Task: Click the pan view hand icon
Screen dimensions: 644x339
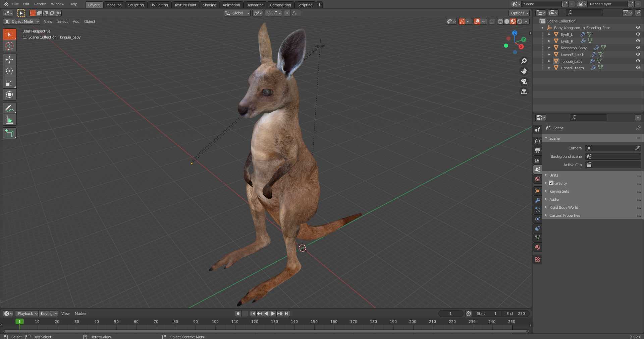Action: pos(524,71)
